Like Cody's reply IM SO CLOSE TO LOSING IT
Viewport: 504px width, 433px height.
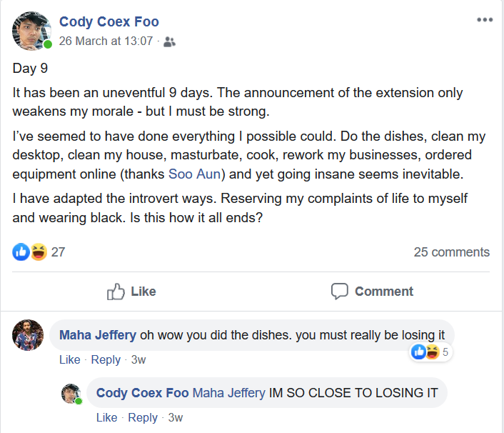[106, 417]
